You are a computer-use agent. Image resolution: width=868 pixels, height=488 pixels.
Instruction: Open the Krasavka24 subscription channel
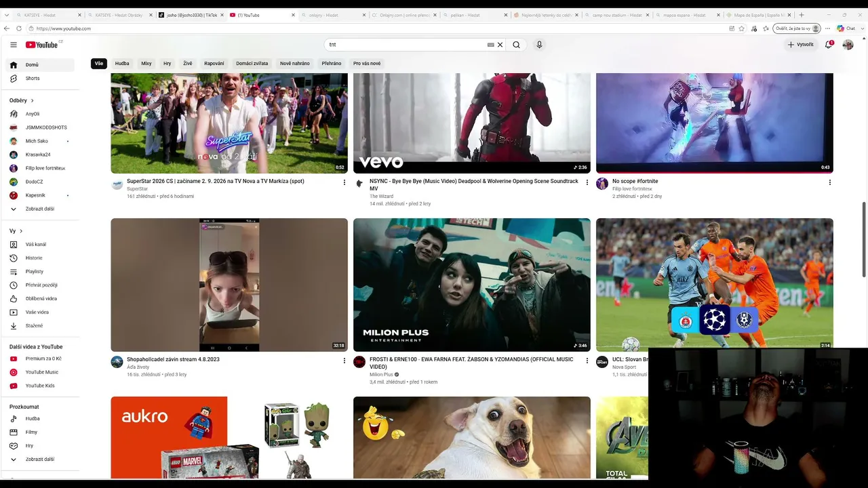pyautogui.click(x=41, y=155)
